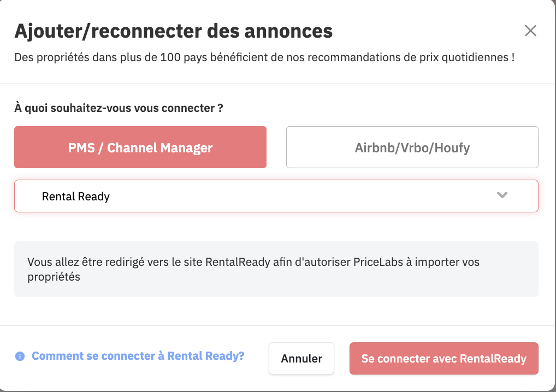Click the help icon beside the Rental Ready link
The height and width of the screenshot is (392, 556).
pyautogui.click(x=20, y=356)
